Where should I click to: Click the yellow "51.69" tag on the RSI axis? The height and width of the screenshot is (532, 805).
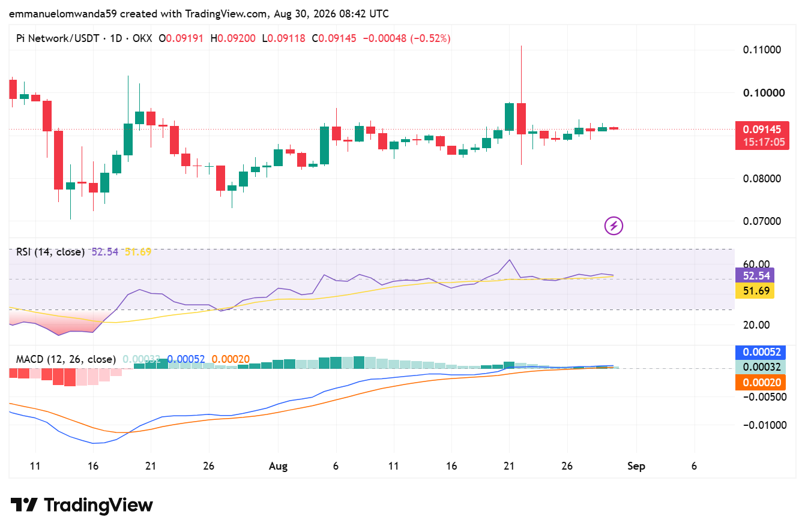755,291
